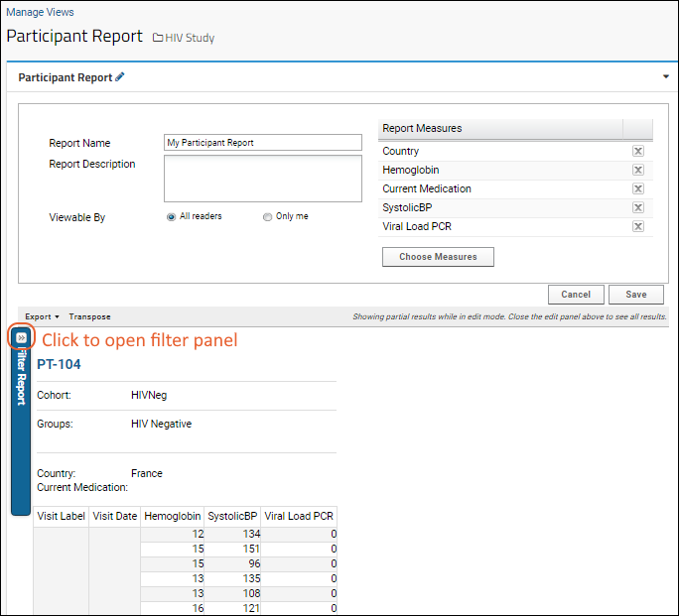Cancel the report edits
679x616 pixels.
coord(576,295)
